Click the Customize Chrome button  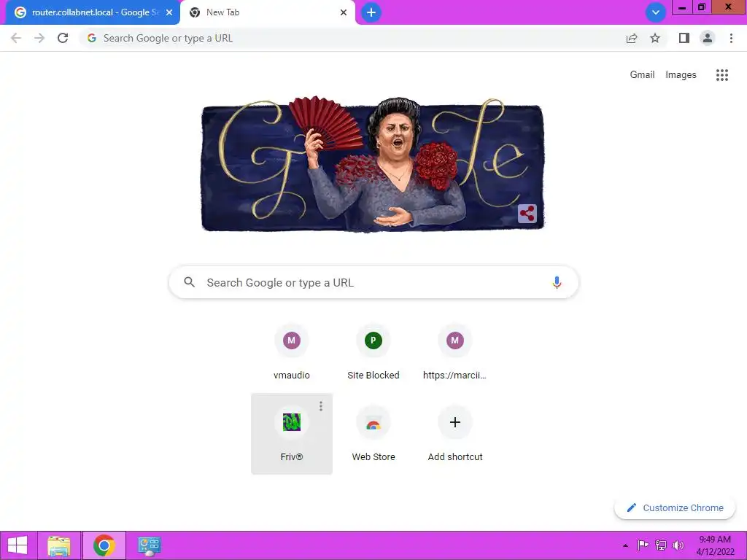coord(675,507)
